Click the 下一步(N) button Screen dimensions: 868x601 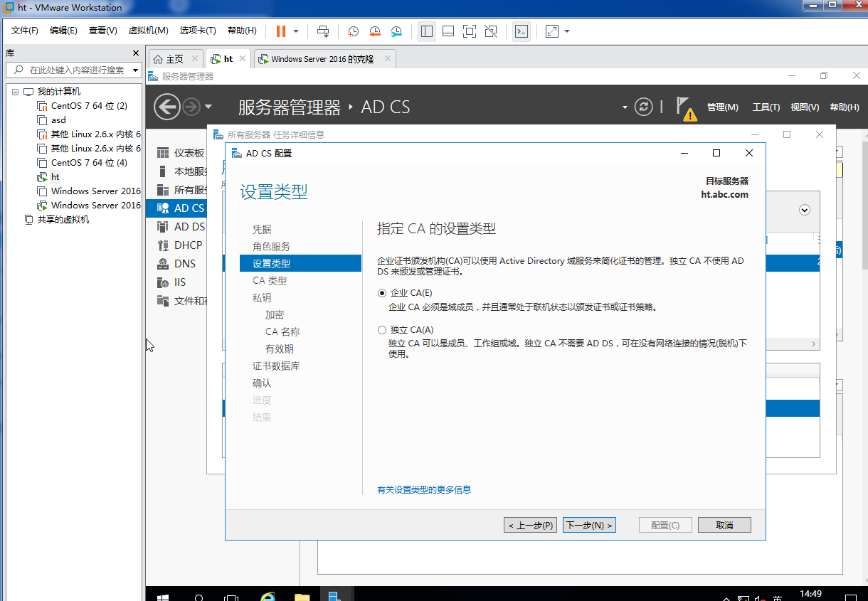point(588,525)
